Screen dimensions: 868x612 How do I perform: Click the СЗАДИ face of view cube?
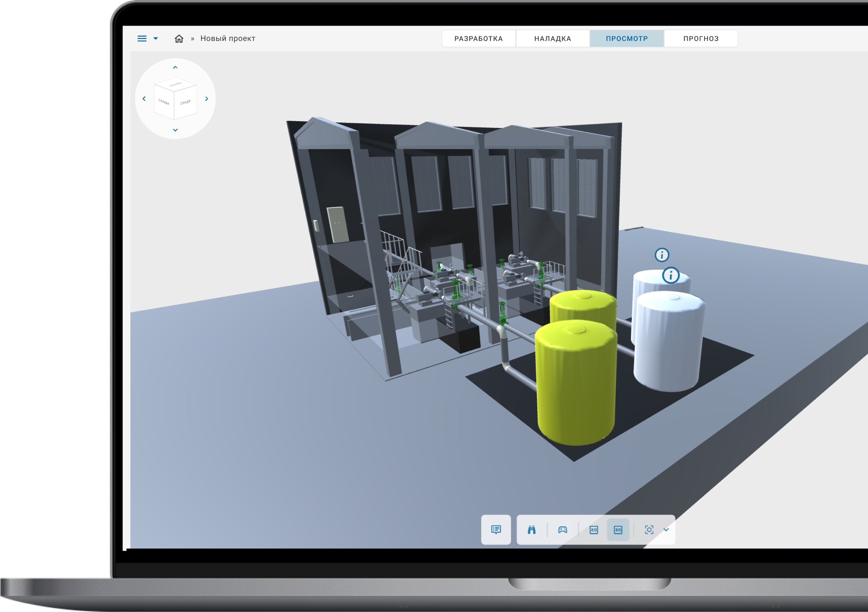coord(185,102)
